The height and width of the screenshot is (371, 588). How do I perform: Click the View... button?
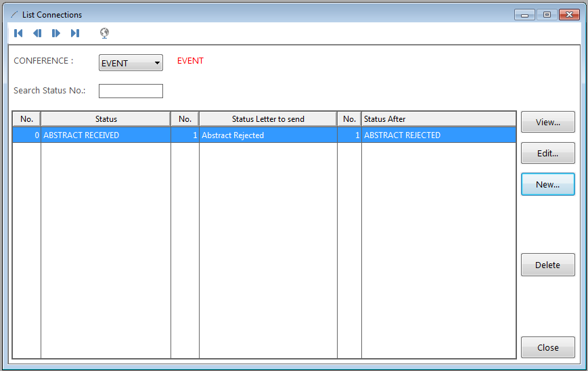tap(547, 122)
